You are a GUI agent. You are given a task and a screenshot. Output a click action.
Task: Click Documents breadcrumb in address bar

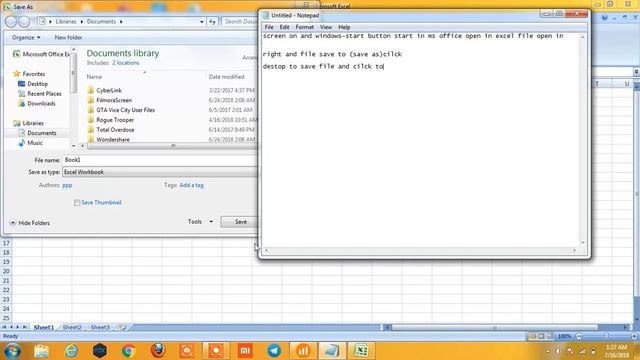coord(101,22)
